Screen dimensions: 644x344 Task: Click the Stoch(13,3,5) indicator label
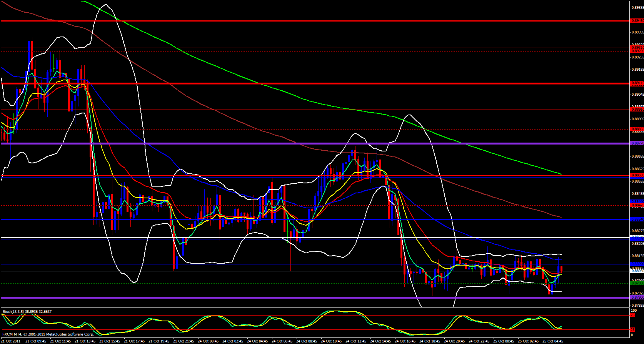coord(27,311)
